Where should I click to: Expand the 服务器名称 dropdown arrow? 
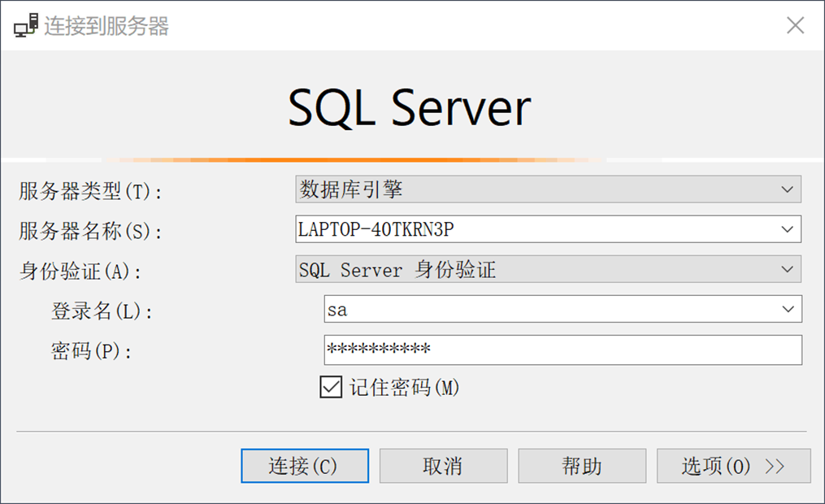(787, 229)
